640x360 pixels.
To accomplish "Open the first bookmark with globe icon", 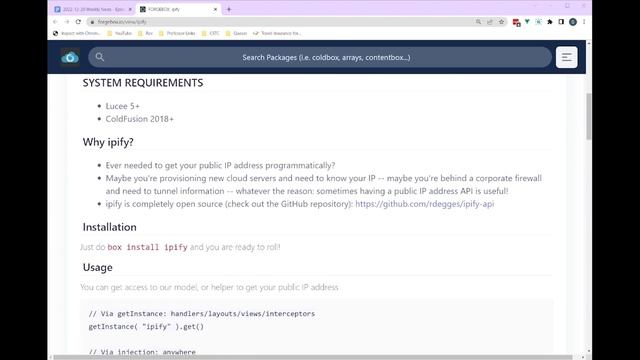I will [76, 33].
